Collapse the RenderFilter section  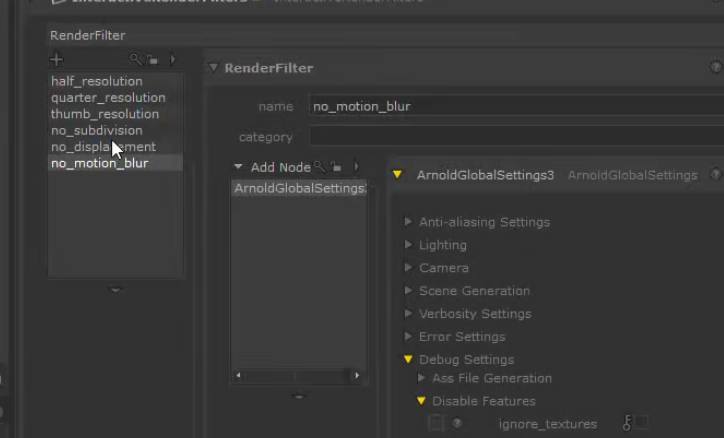coord(213,68)
